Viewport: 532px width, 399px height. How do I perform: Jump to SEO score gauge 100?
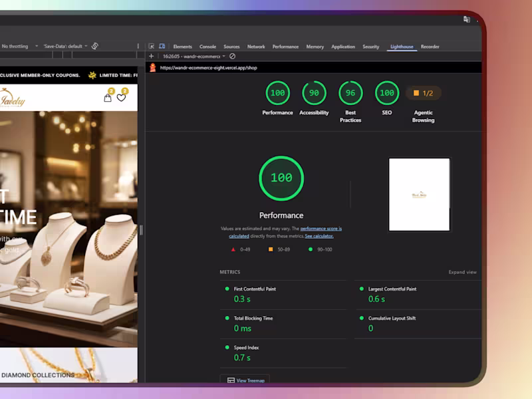pyautogui.click(x=387, y=93)
